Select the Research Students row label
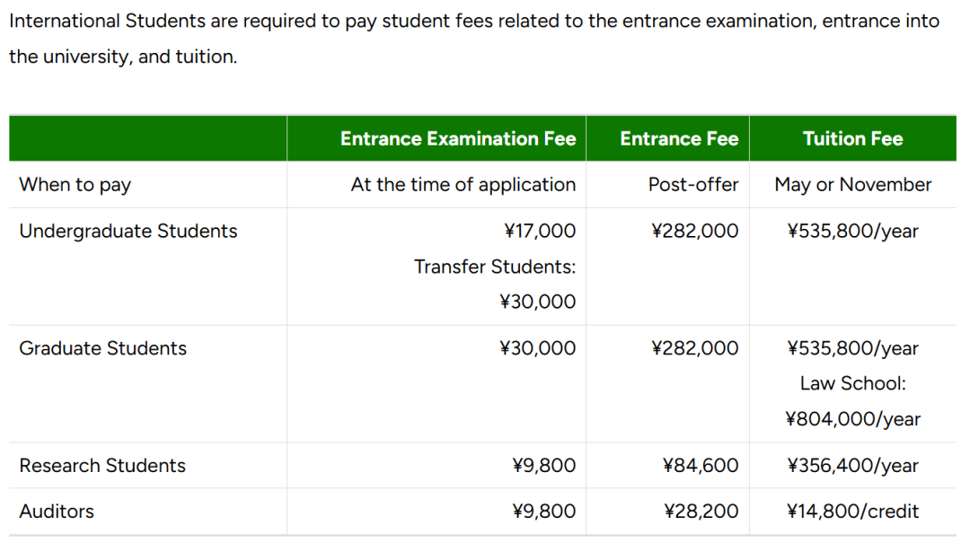Viewport: 970px width, 560px height. click(x=102, y=466)
